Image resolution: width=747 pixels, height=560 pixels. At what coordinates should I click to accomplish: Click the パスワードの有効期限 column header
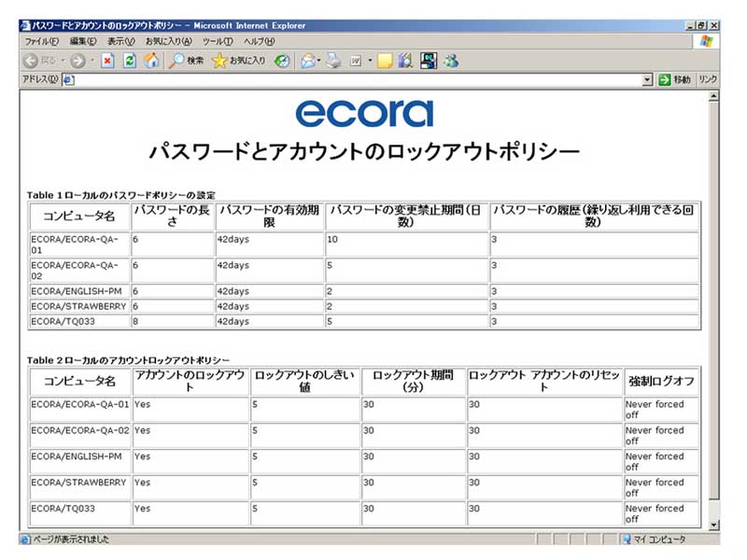pyautogui.click(x=270, y=216)
